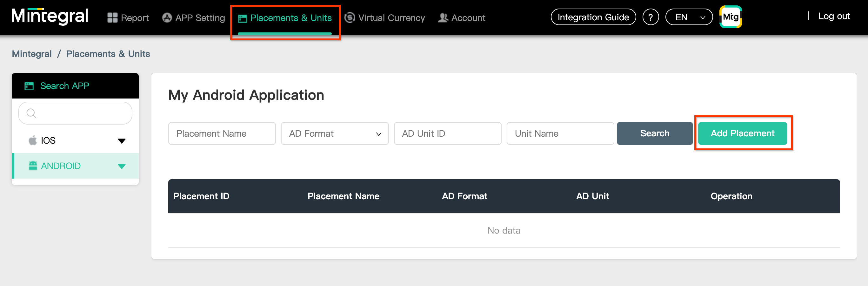Click the Account people icon

(x=443, y=18)
